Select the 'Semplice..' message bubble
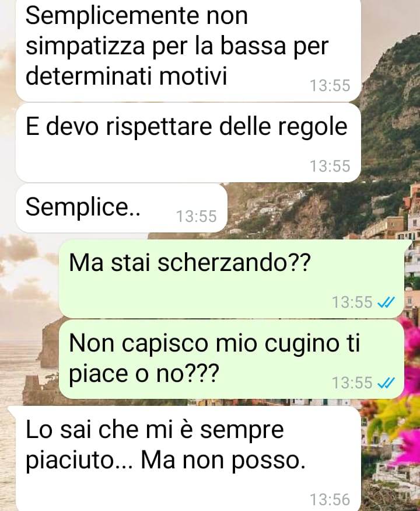This screenshot has width=420, height=511. pyautogui.click(x=121, y=208)
